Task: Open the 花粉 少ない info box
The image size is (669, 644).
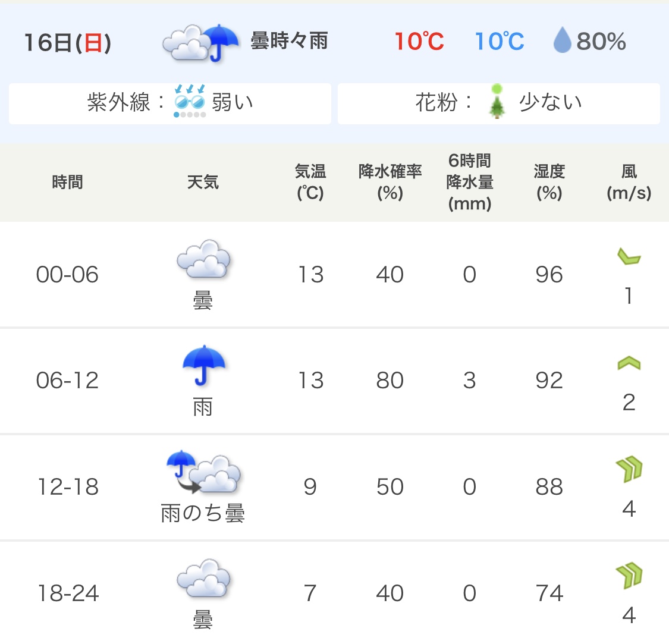Action: coord(499,103)
